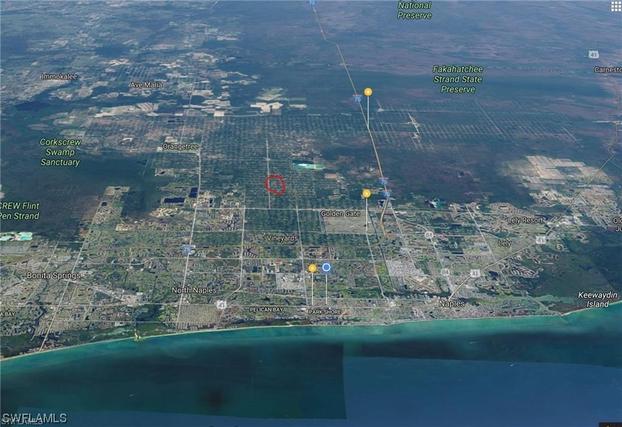The width and height of the screenshot is (622, 427).
Task: Open the Google apps grid icon
Action: point(615,6)
